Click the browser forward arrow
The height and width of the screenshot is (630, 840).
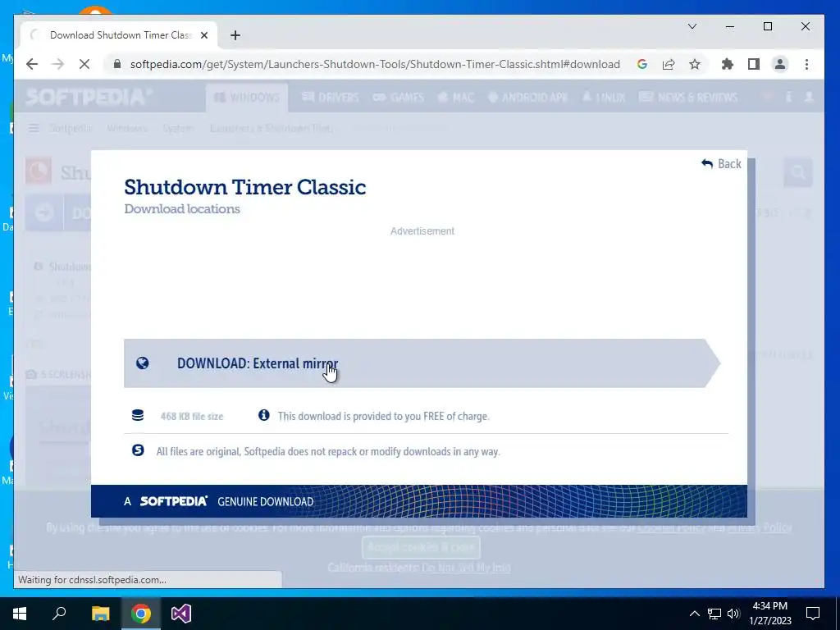pyautogui.click(x=58, y=64)
